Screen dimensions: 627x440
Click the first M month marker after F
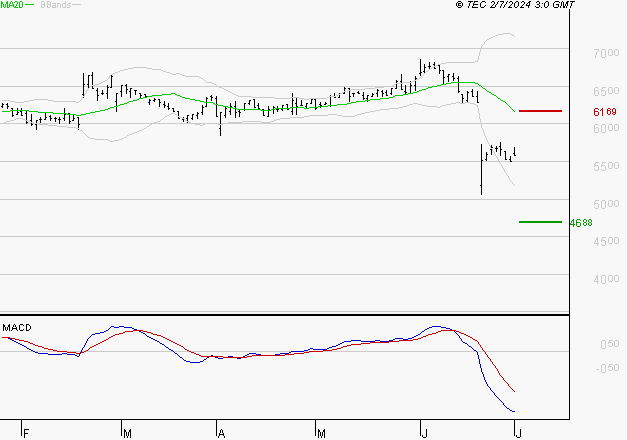[x=127, y=434]
